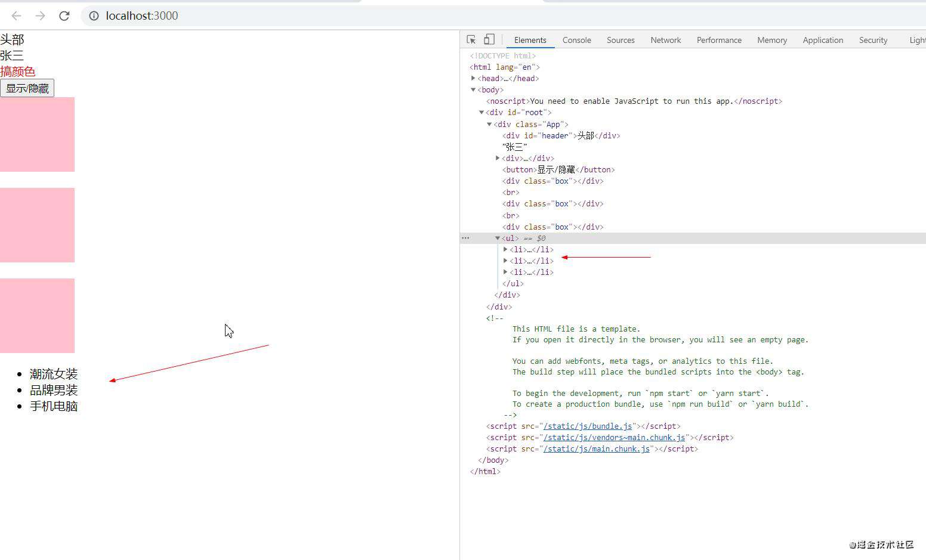Image resolution: width=926 pixels, height=560 pixels.
Task: Open the /static/js/vendors~main.chunk.js link
Action: pos(614,437)
